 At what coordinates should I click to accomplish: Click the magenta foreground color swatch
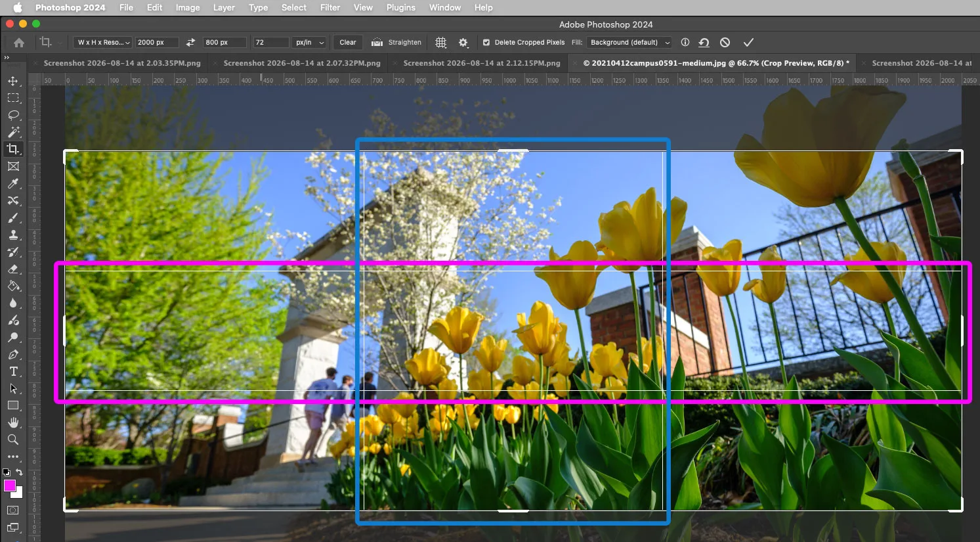pyautogui.click(x=9, y=486)
